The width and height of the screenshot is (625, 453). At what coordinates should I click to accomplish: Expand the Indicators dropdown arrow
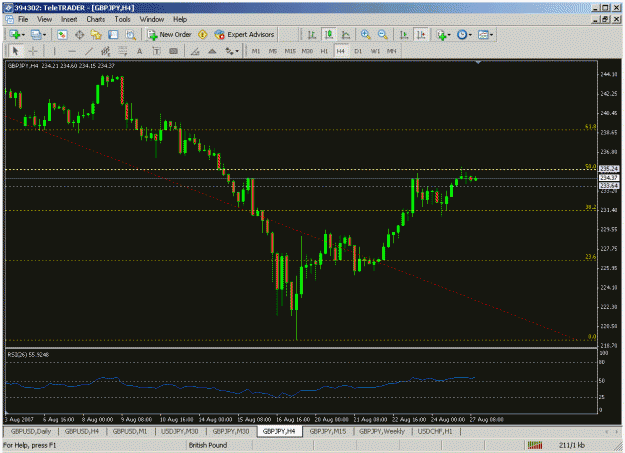[449, 35]
